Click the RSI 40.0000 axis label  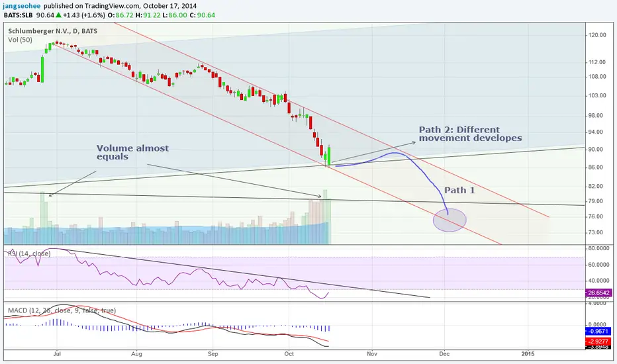click(598, 281)
